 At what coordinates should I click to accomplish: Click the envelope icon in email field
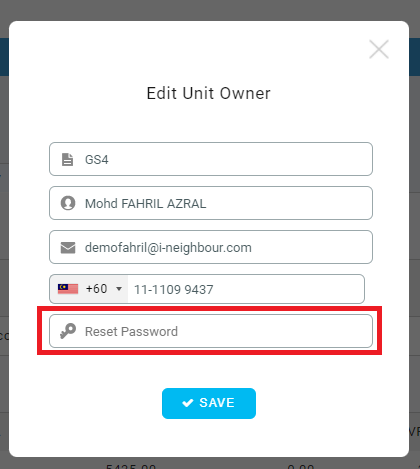(68, 248)
